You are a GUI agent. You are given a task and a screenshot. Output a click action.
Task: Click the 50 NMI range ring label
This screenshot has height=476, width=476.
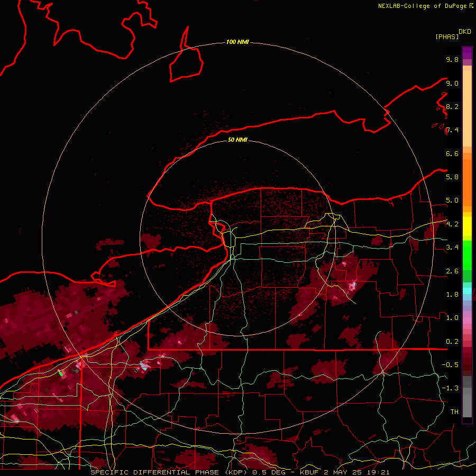coord(237,140)
